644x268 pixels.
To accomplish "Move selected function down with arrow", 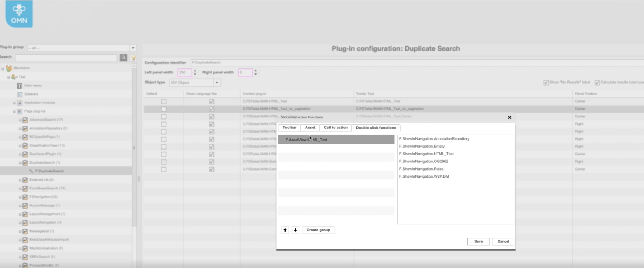I will (x=295, y=230).
